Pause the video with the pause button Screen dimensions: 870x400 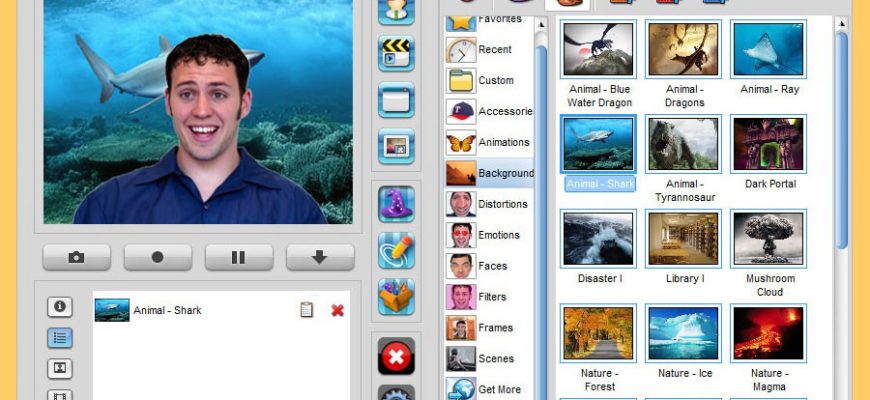tap(239, 257)
